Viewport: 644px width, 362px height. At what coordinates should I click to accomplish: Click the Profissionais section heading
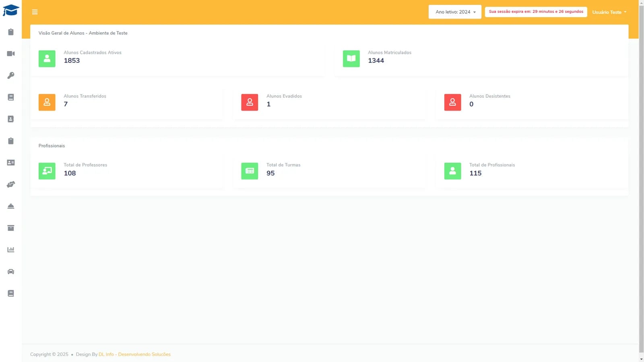coord(52,146)
